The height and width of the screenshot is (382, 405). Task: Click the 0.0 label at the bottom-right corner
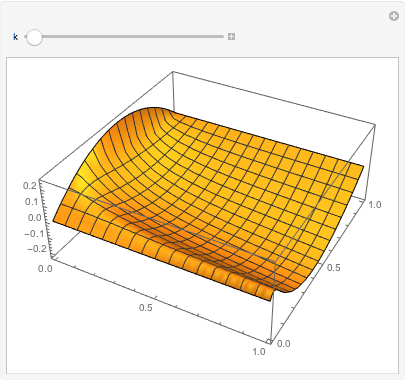click(283, 343)
